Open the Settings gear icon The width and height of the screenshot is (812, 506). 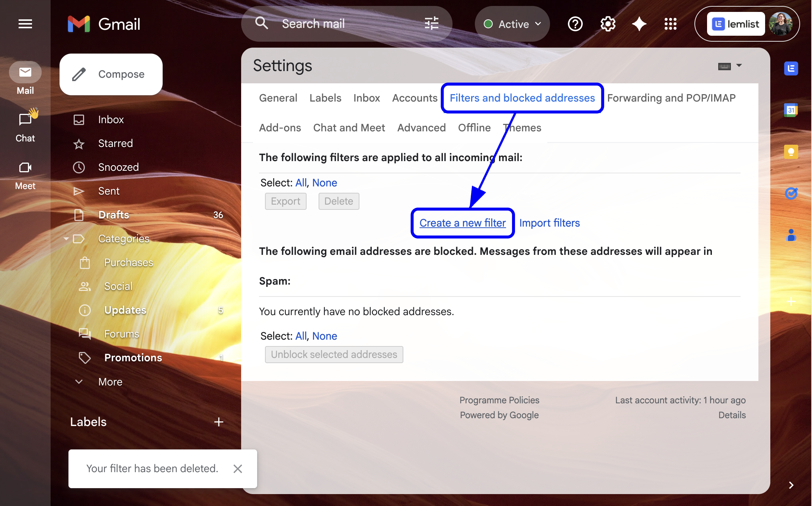608,24
